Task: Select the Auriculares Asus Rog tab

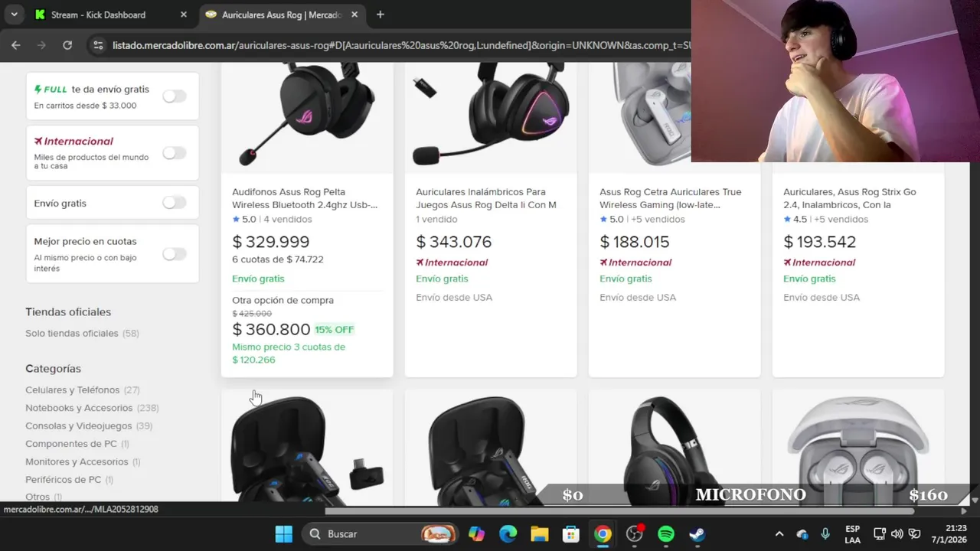Action: point(282,15)
